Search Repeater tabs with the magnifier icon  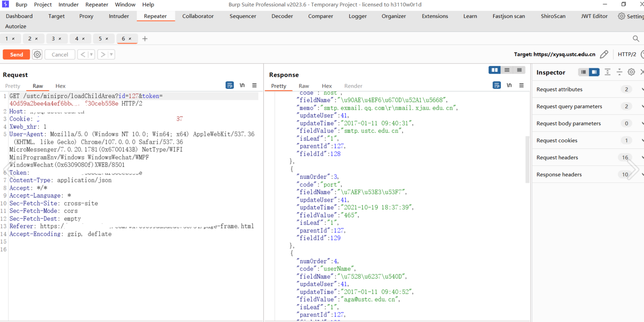coord(636,38)
